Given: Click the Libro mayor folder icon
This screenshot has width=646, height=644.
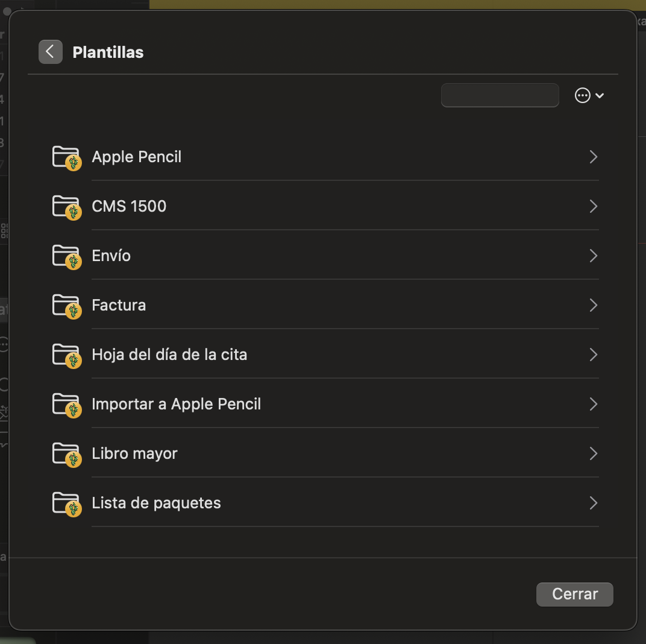Looking at the screenshot, I should tap(67, 455).
